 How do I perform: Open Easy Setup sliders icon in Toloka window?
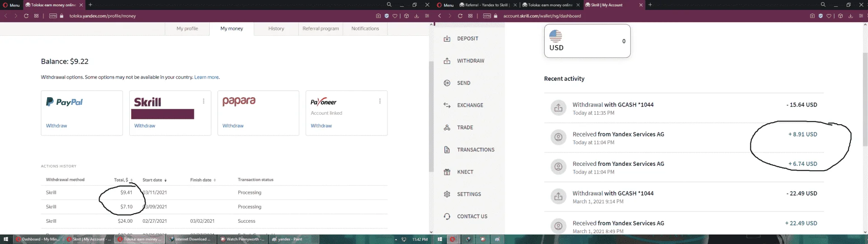click(x=427, y=16)
